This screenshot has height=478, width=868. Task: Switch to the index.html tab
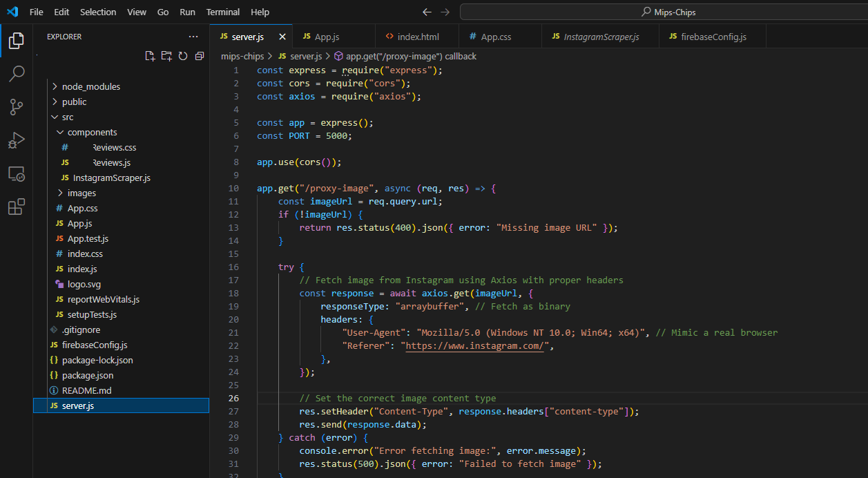418,37
